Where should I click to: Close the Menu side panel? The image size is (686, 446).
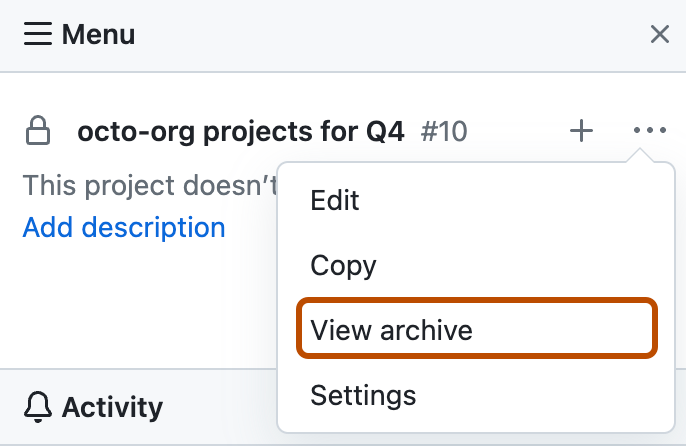(x=659, y=35)
